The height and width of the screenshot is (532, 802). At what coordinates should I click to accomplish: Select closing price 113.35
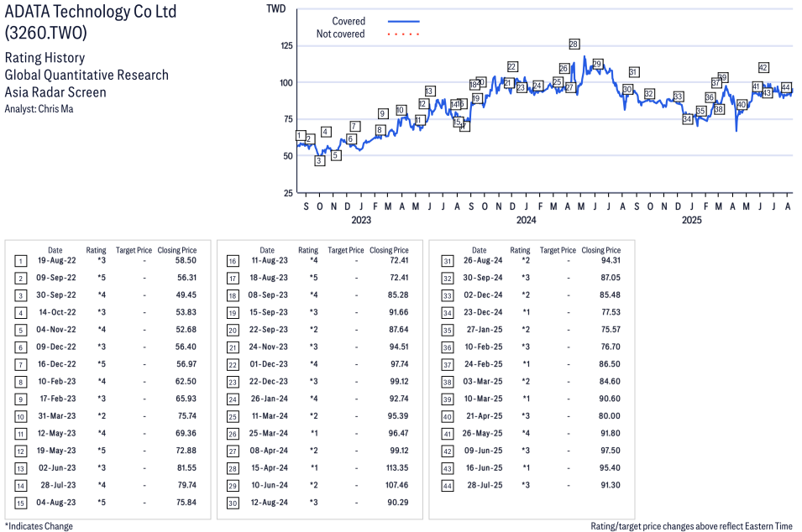coord(397,467)
